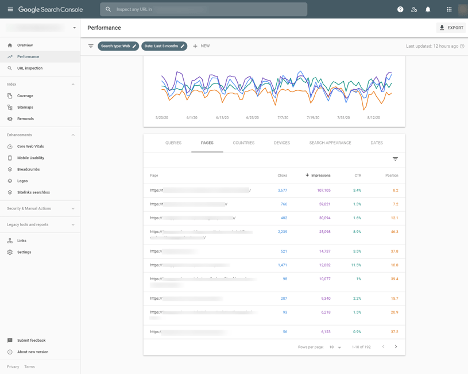Sort table by Clicks column
The width and height of the screenshot is (468, 374).
click(282, 175)
